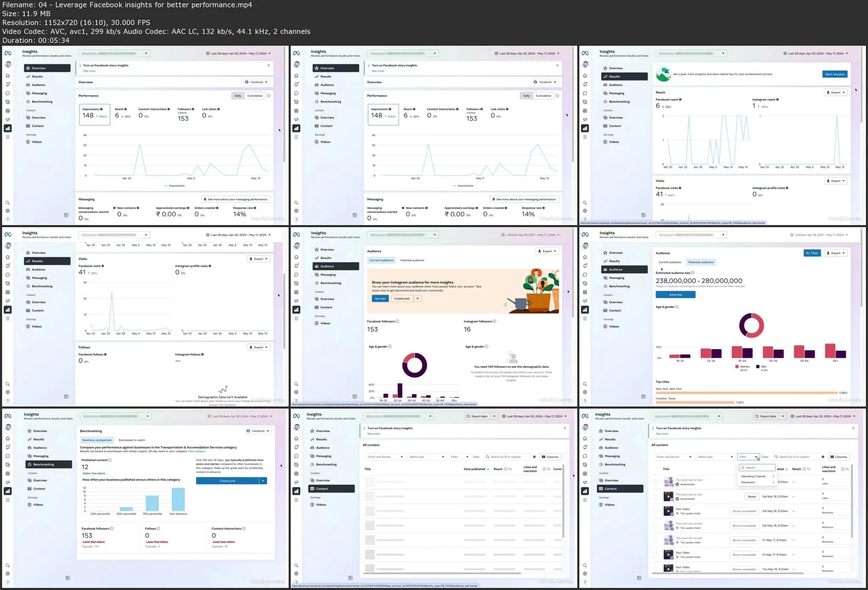Viewport: 868px width, 590px height.
Task: Click Search by ID or caption field in loading frame
Action: click(507, 457)
